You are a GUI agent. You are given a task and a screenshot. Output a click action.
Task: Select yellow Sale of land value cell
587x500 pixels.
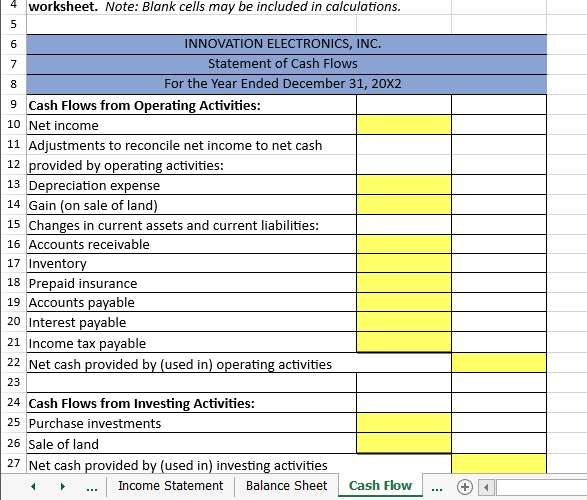(x=404, y=443)
